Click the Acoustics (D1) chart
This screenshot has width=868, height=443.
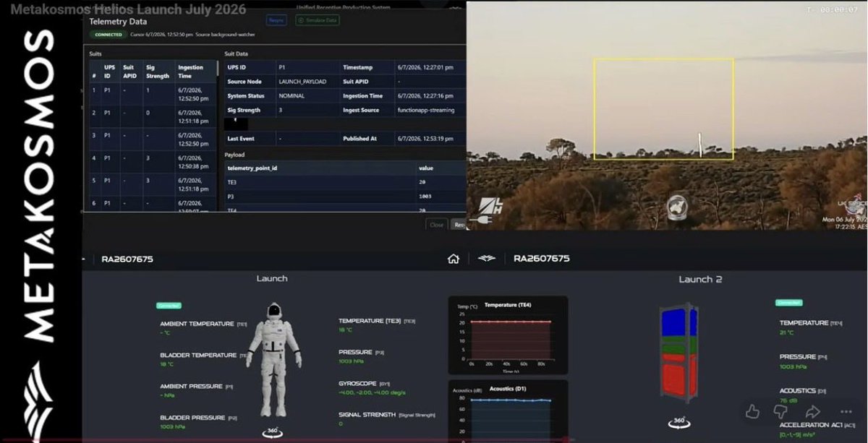508,410
